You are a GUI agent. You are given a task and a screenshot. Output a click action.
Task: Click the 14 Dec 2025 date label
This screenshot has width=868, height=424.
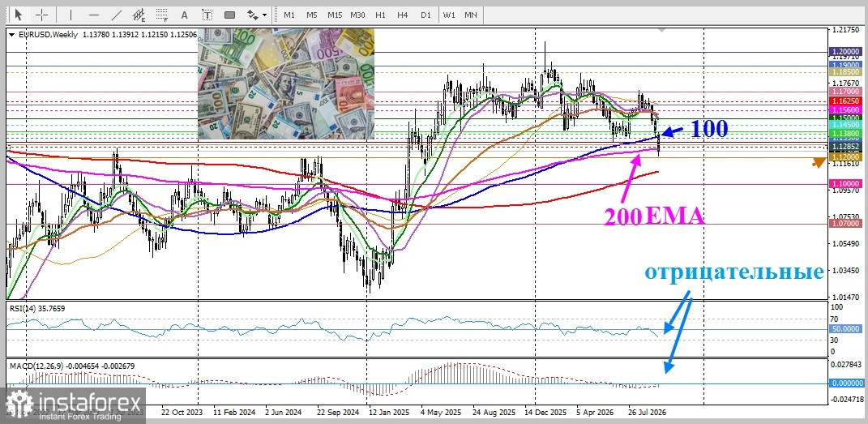(545, 413)
